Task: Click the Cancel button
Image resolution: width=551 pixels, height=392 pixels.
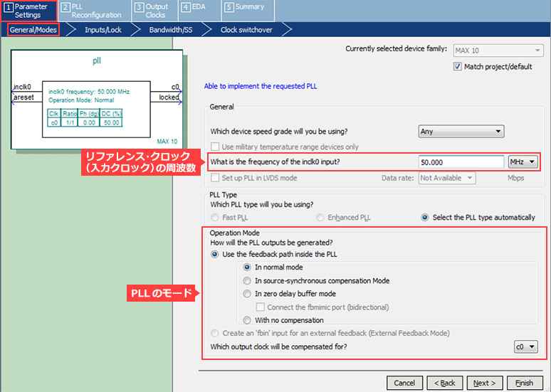Action: click(404, 383)
